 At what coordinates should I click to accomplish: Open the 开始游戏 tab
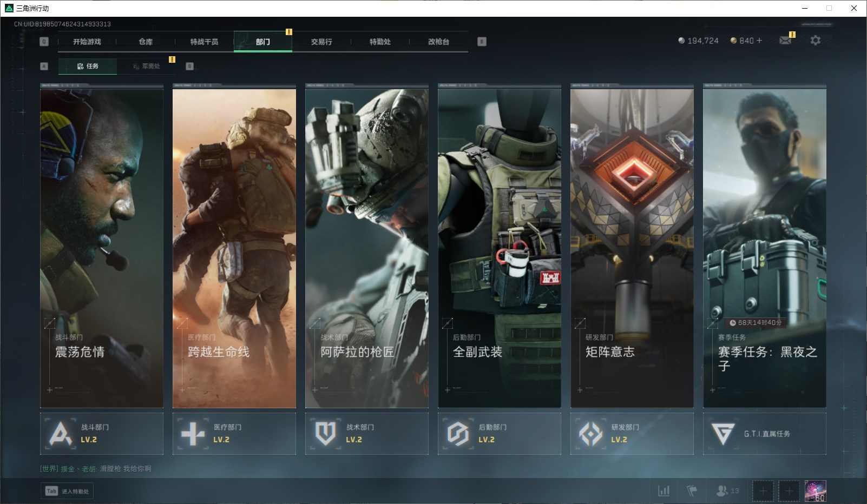click(x=87, y=42)
